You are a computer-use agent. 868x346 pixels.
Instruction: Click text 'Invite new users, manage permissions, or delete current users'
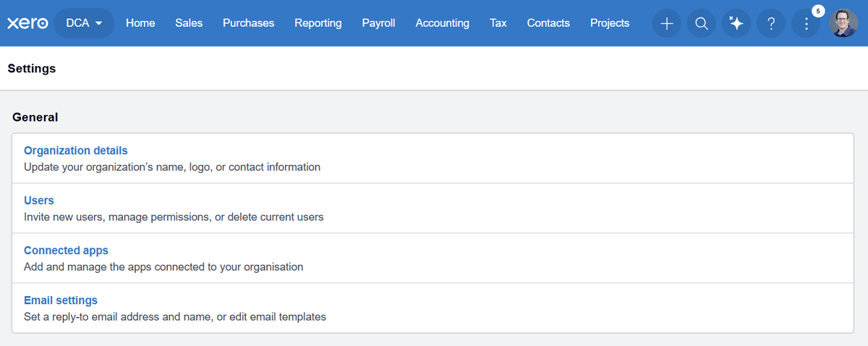174,217
